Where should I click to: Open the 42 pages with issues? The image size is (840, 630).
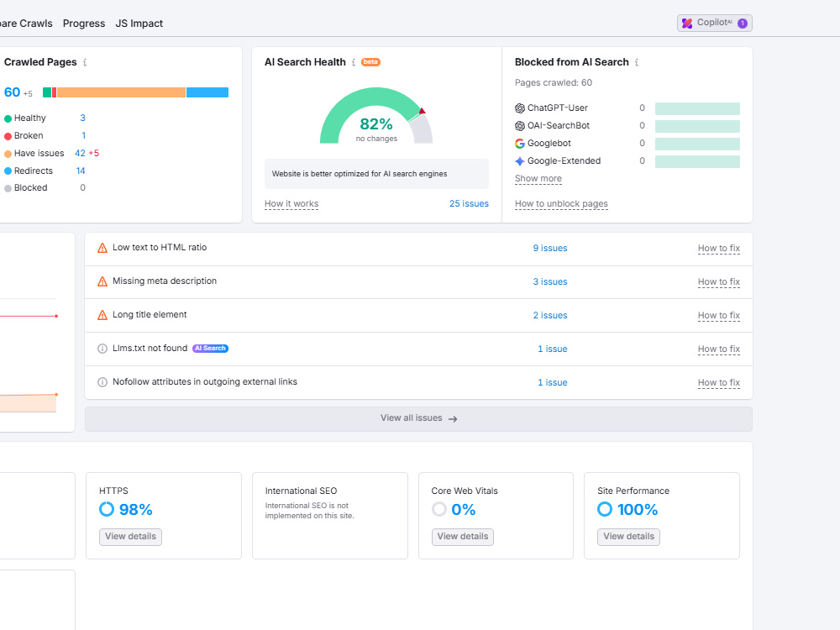point(81,153)
